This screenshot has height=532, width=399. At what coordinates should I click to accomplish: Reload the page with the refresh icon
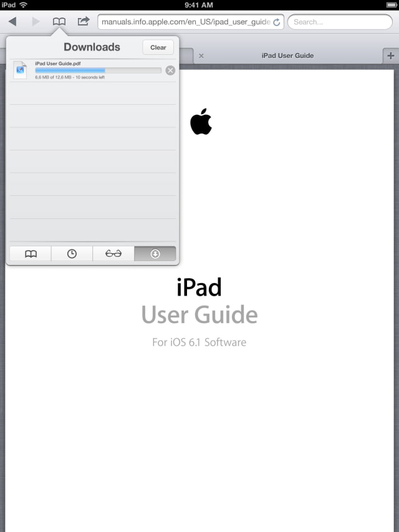(x=277, y=22)
